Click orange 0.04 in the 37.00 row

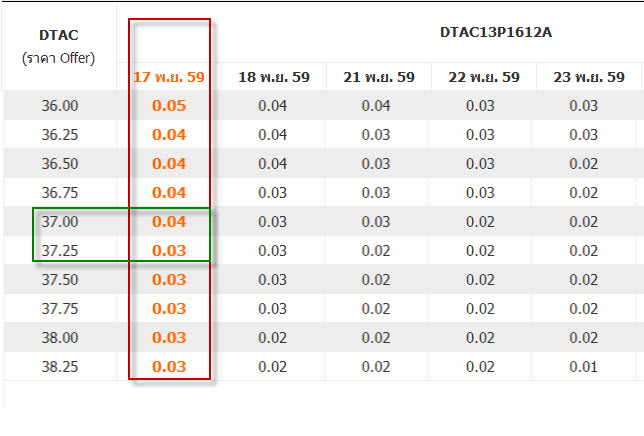coord(169,222)
